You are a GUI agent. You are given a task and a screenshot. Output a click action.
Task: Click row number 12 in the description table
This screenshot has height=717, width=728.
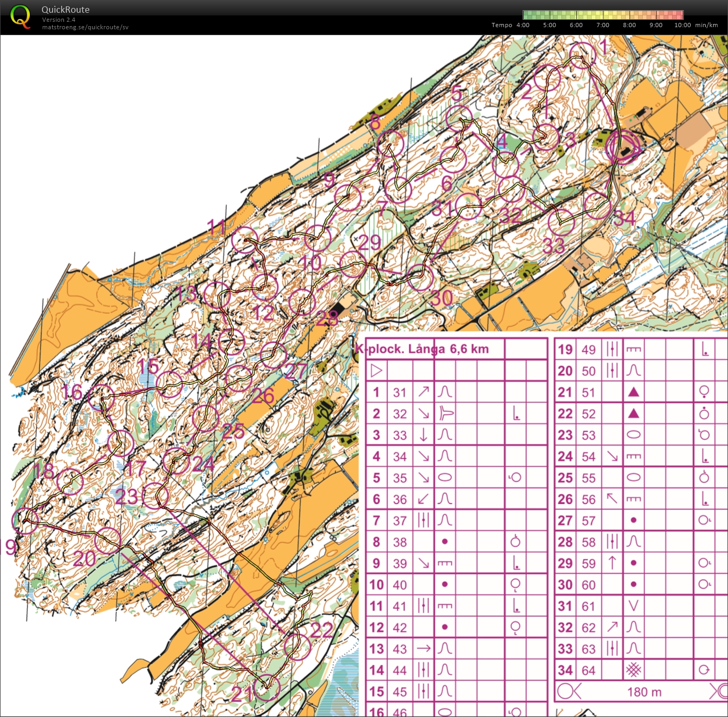[x=376, y=628]
